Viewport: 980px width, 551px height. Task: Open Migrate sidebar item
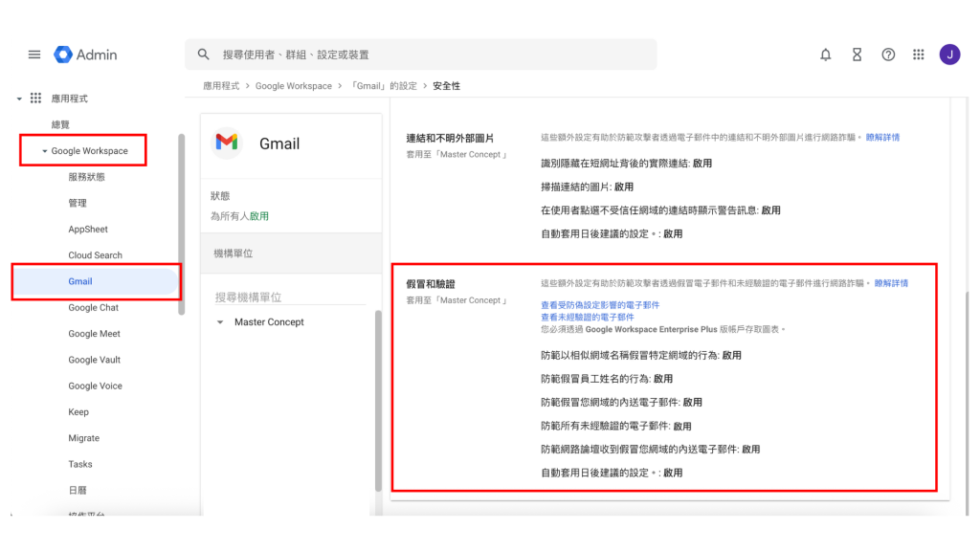tap(84, 438)
